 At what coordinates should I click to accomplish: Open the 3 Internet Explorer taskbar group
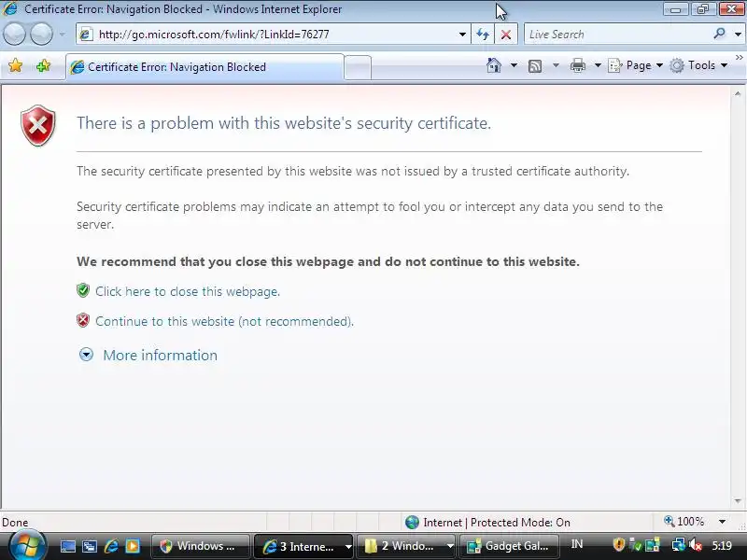(303, 546)
